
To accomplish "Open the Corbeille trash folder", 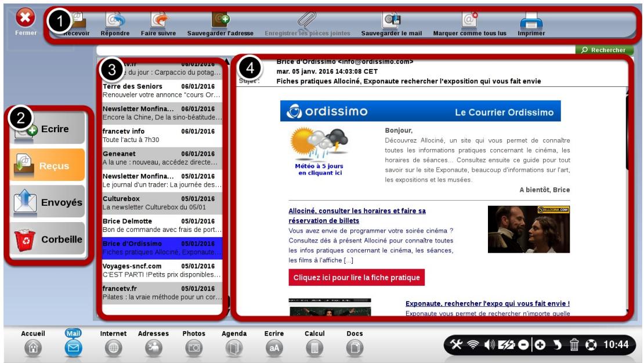I will pos(48,238).
